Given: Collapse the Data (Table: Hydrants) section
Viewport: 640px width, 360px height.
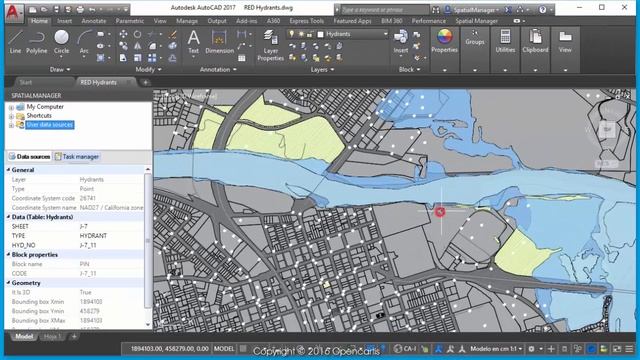Looking at the screenshot, I should (8, 217).
